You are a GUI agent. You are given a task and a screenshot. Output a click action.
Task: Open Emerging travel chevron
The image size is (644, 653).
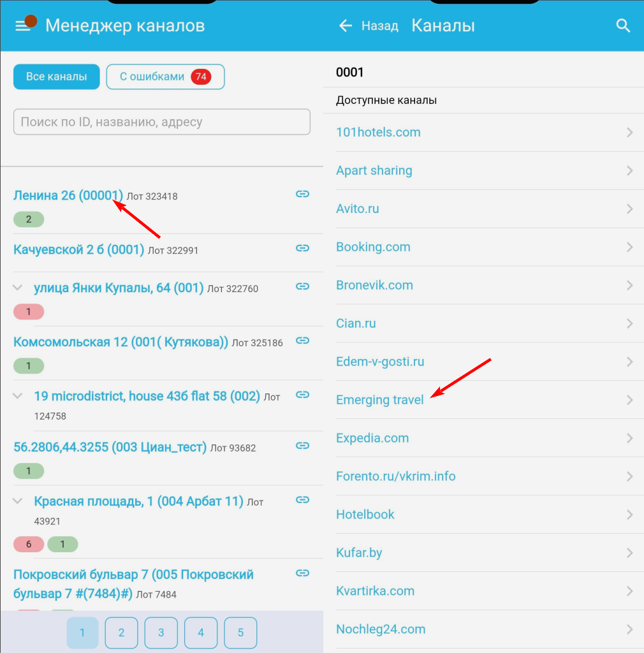pos(629,400)
